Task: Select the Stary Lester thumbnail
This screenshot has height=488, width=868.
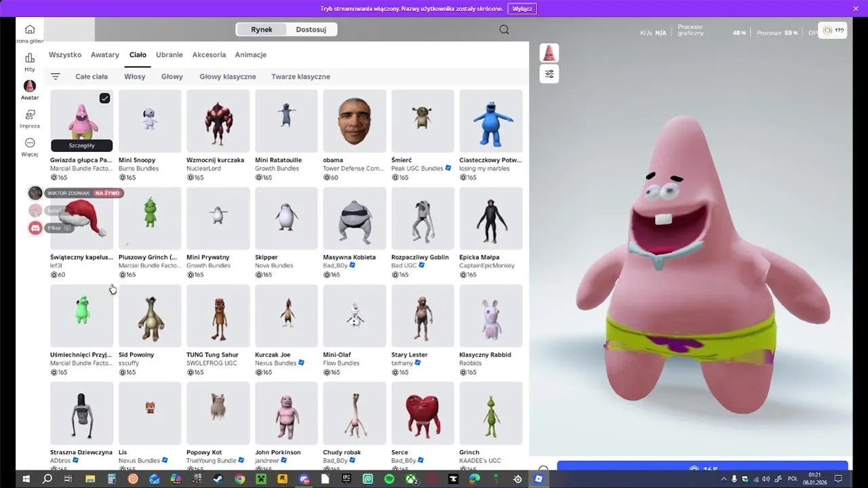Action: click(x=422, y=316)
